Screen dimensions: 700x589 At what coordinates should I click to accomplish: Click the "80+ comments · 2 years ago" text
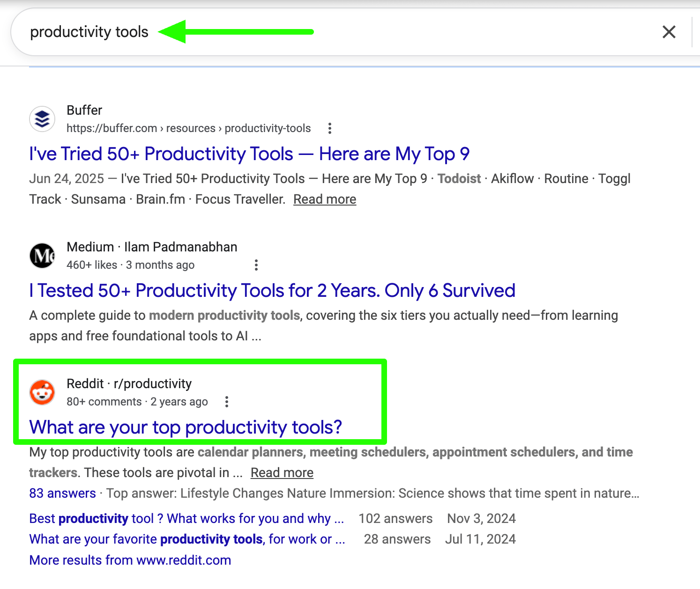(x=137, y=402)
